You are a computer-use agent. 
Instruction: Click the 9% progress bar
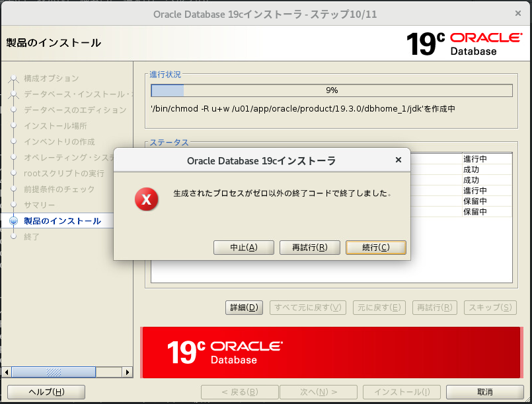(330, 90)
